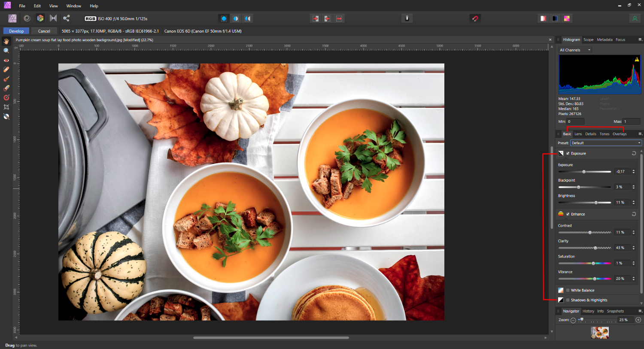Switch to the Liquify Persona icon
The image size is (644, 349).
coord(27,18)
